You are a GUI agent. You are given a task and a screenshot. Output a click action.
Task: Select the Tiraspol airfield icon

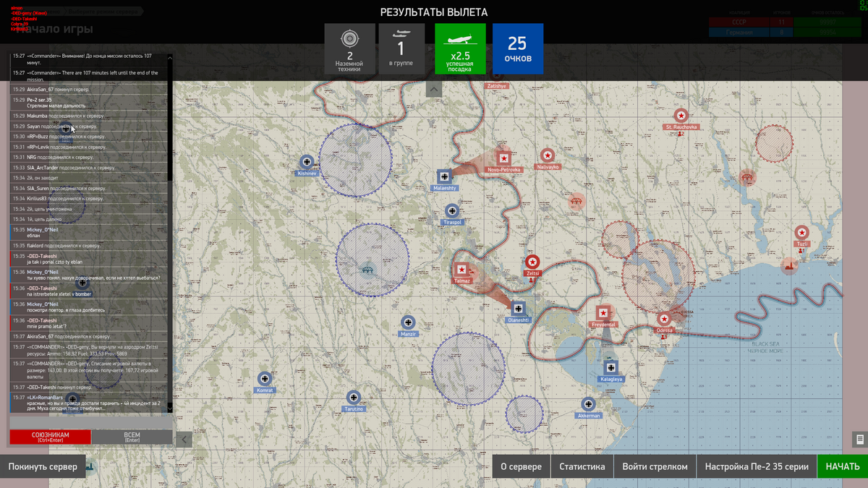click(x=453, y=211)
